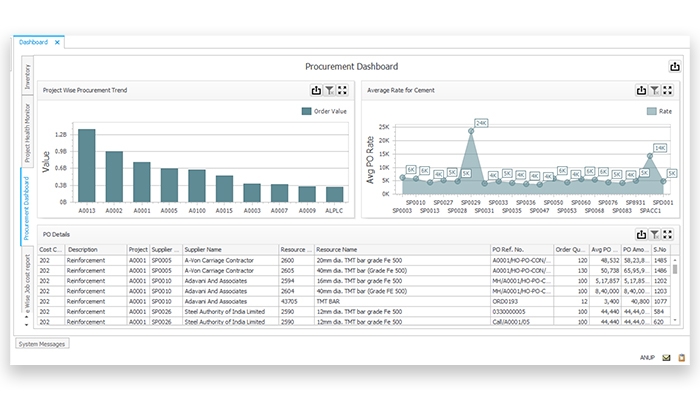This screenshot has height=400, width=700.
Task: Export the Average Rate for Cement chart
Action: pos(641,90)
